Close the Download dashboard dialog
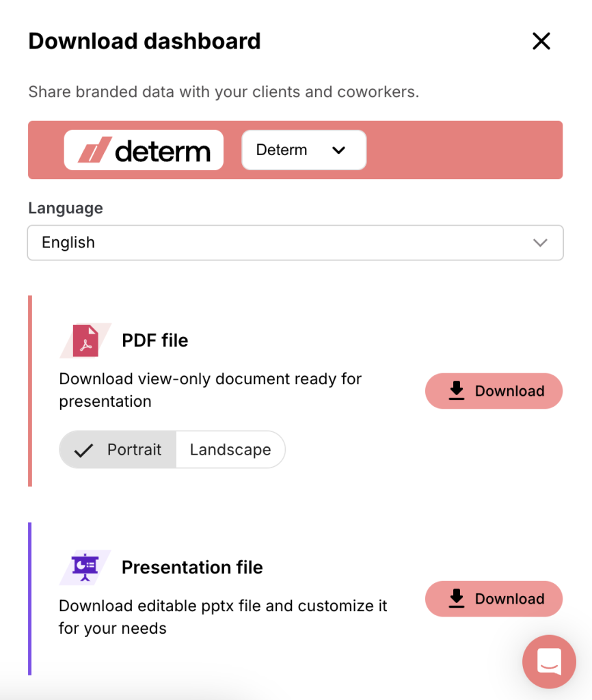Image resolution: width=592 pixels, height=700 pixels. (541, 41)
